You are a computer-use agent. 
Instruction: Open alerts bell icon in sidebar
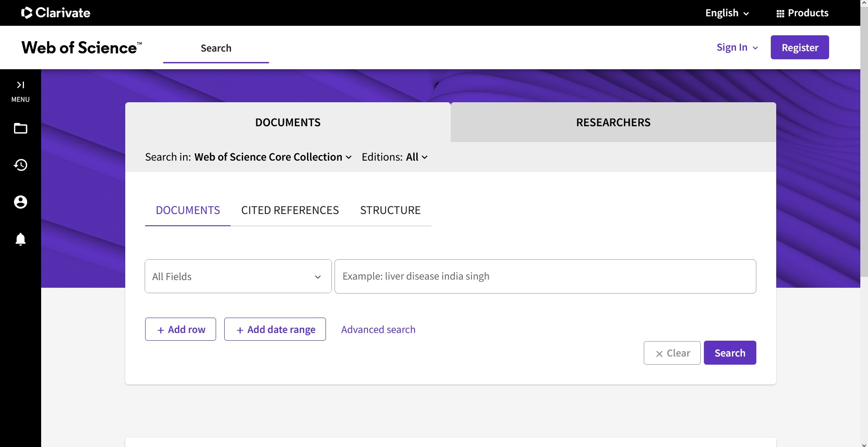[x=20, y=239]
